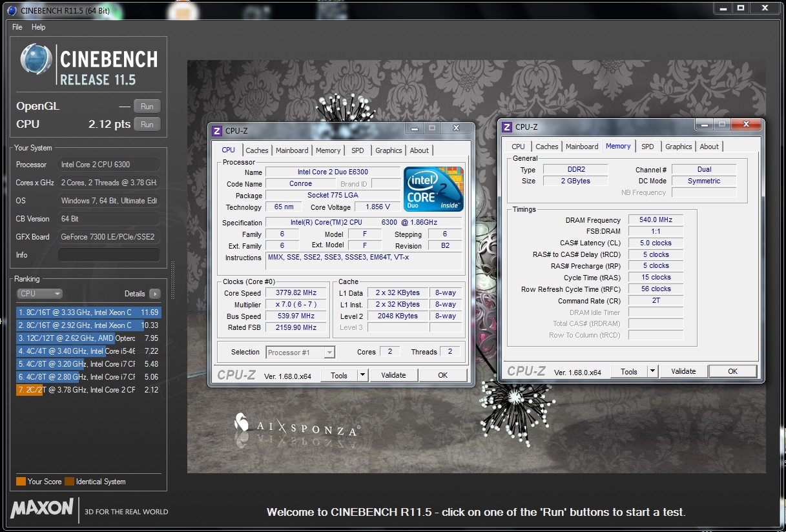Open the Processor #1 selection dropdown
786x532 pixels.
pos(300,353)
